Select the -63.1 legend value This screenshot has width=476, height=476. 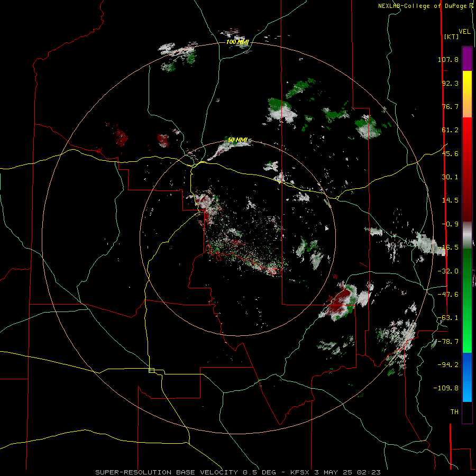[448, 318]
